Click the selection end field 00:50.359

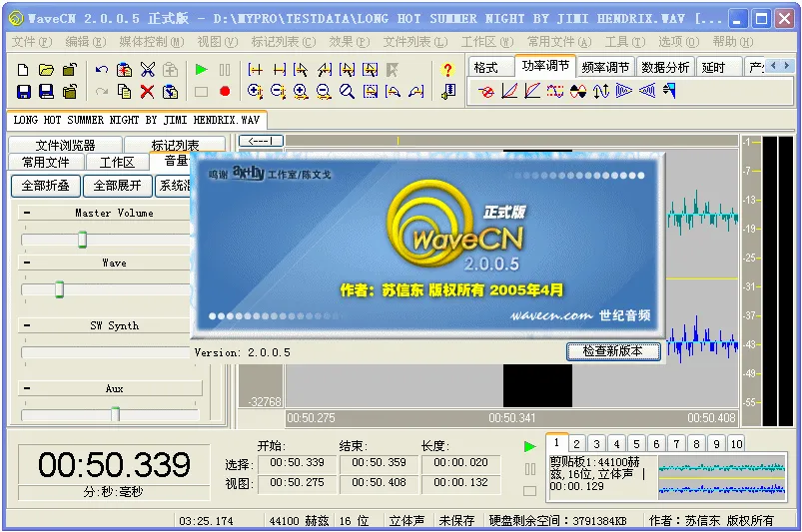379,463
